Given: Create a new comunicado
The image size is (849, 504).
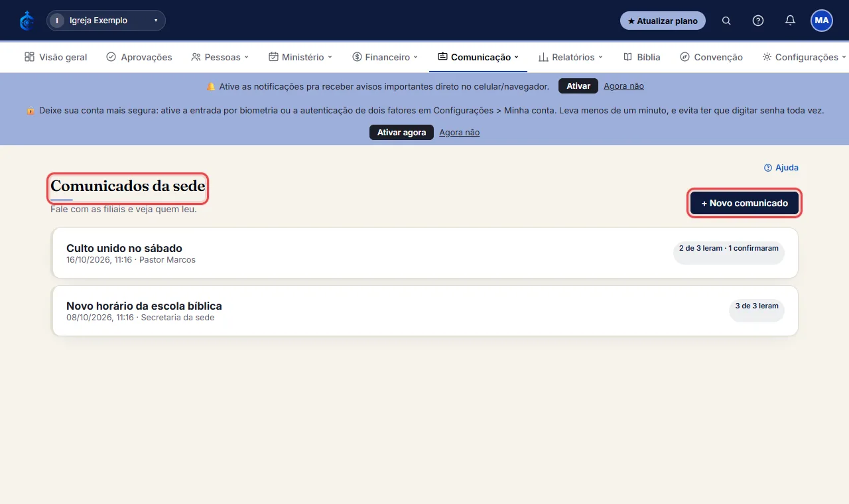Looking at the screenshot, I should pos(744,203).
